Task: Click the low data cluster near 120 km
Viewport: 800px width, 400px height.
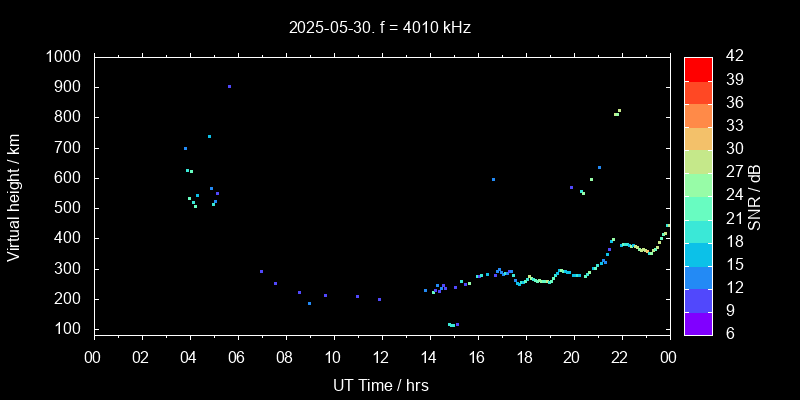Action: (x=453, y=324)
